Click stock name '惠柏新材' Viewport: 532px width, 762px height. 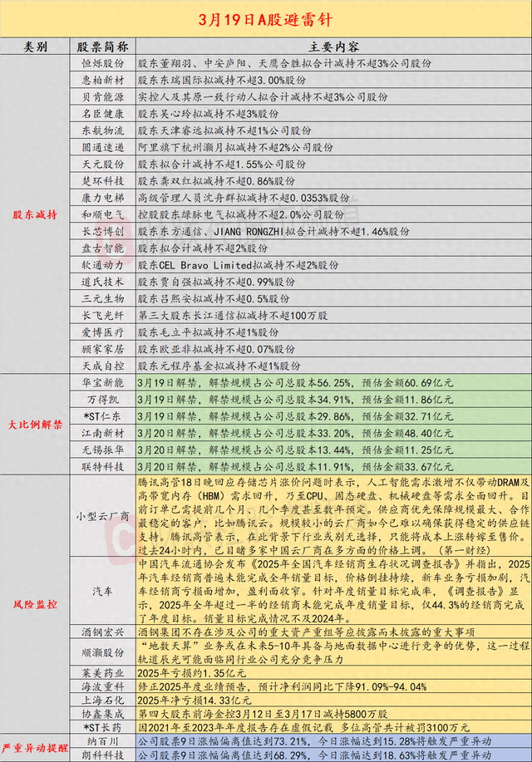[x=102, y=80]
